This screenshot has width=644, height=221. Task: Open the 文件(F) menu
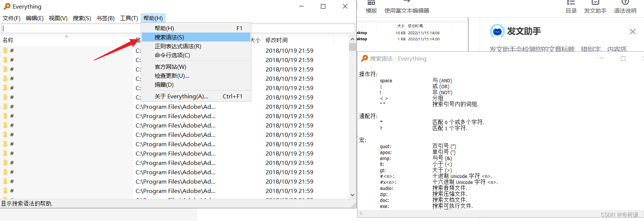(12, 18)
